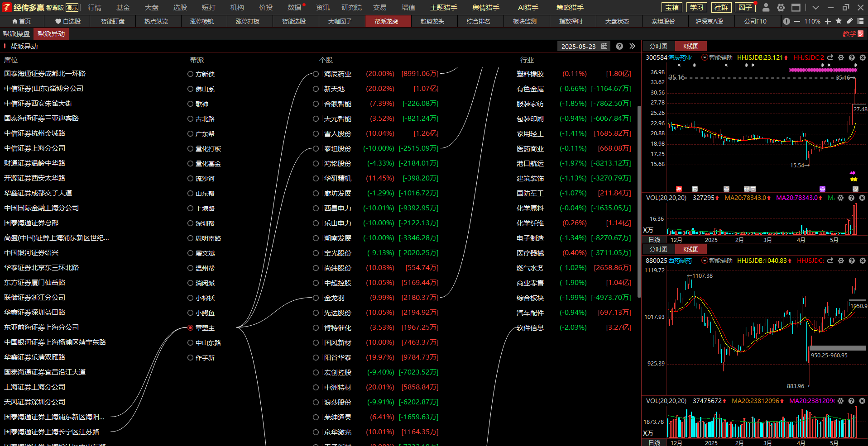Select the 海辰药业 stock radio button
This screenshot has height=446, width=868.
[316, 74]
